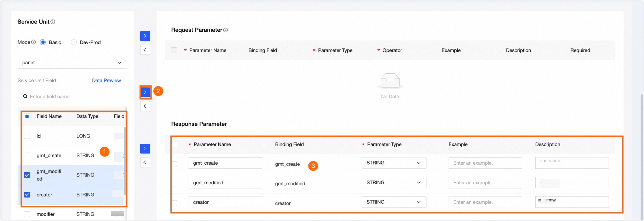644x221 pixels.
Task: Click Example input for gmt_create row
Action: point(485,163)
